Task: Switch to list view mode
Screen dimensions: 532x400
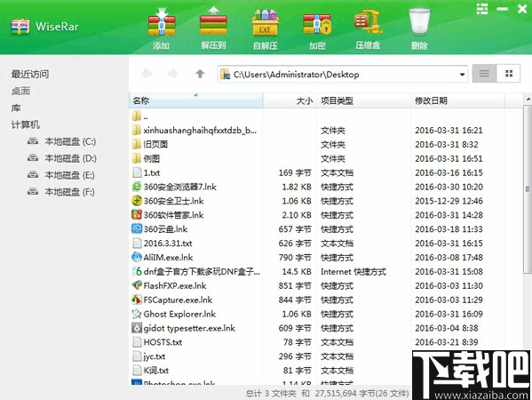Action: pyautogui.click(x=484, y=74)
